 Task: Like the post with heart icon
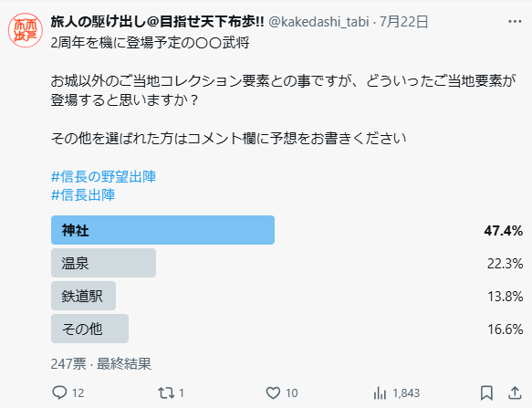coord(273,393)
